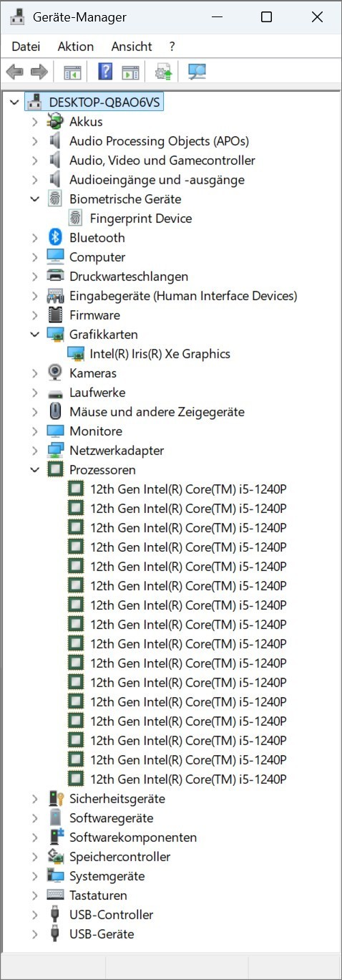Viewport: 342px width, 980px height.
Task: Click the update driver toolbar icon
Action: click(x=163, y=72)
